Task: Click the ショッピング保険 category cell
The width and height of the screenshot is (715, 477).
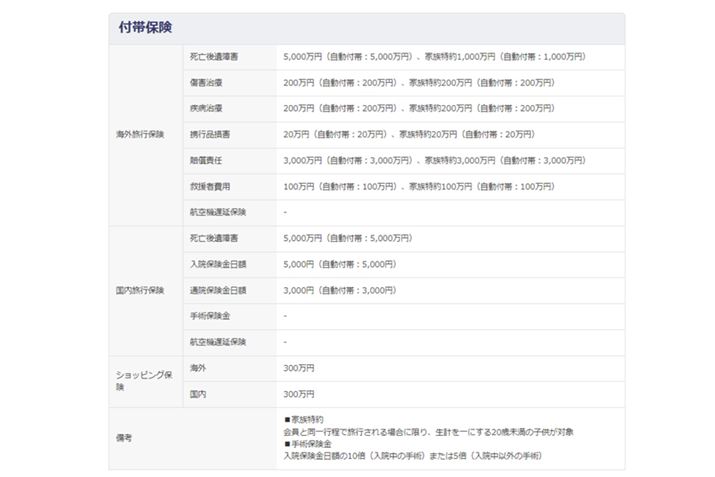Action: tap(143, 380)
